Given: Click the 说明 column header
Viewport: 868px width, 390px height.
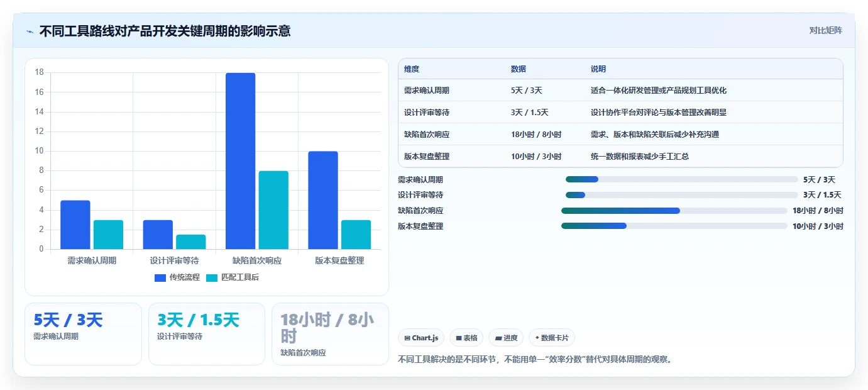Looking at the screenshot, I should tap(598, 69).
